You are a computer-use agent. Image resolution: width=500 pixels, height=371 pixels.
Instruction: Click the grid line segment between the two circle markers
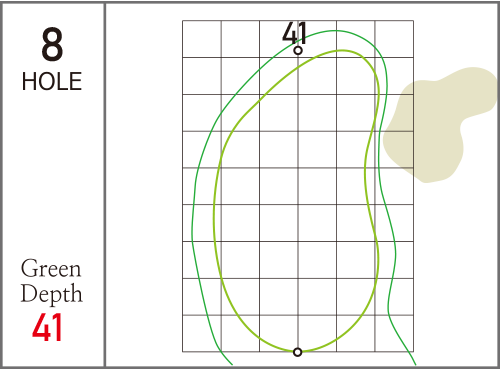point(298,201)
